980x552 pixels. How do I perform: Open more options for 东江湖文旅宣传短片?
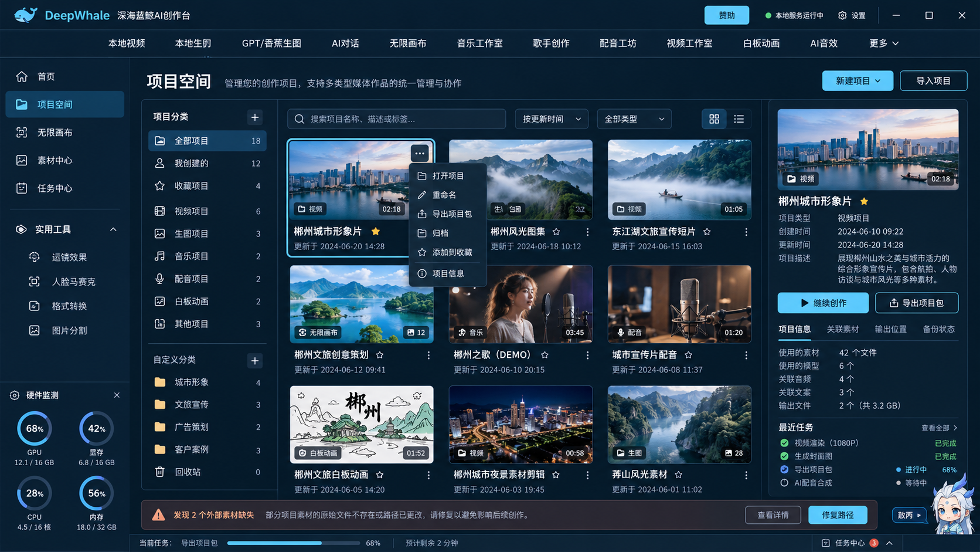click(746, 232)
